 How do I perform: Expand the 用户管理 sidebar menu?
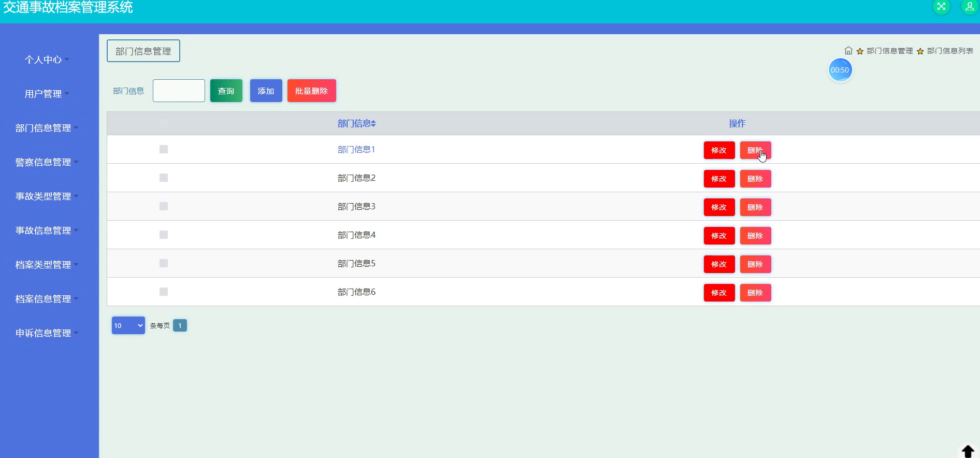(47, 94)
